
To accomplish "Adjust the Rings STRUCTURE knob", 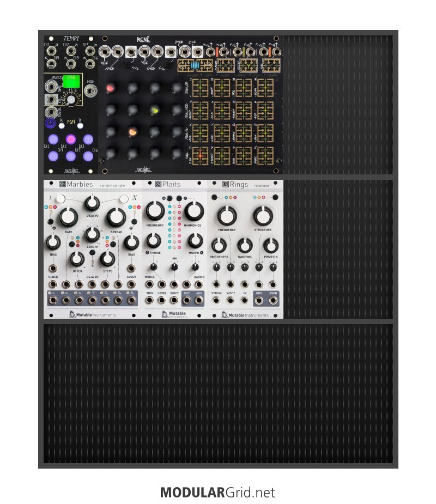I will click(263, 216).
